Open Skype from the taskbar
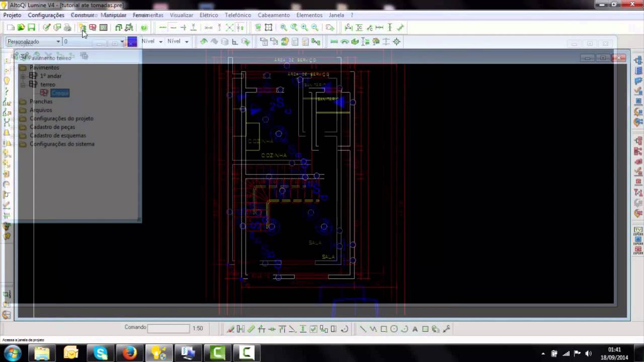The width and height of the screenshot is (644, 362). click(x=101, y=353)
